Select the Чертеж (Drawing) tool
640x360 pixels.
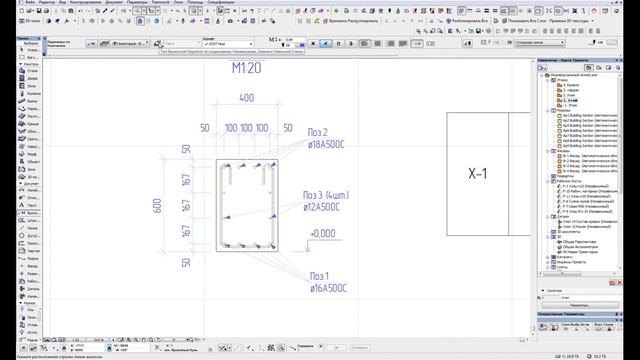[x=29, y=251]
